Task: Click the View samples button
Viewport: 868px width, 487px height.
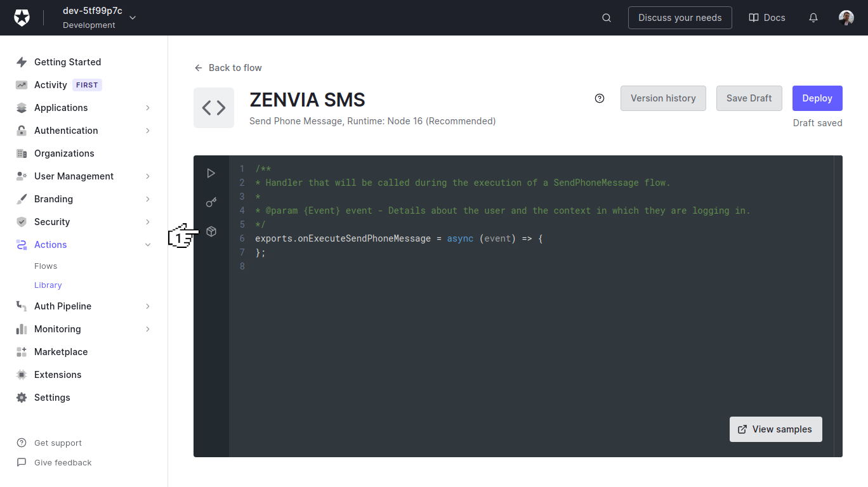Action: (775, 429)
